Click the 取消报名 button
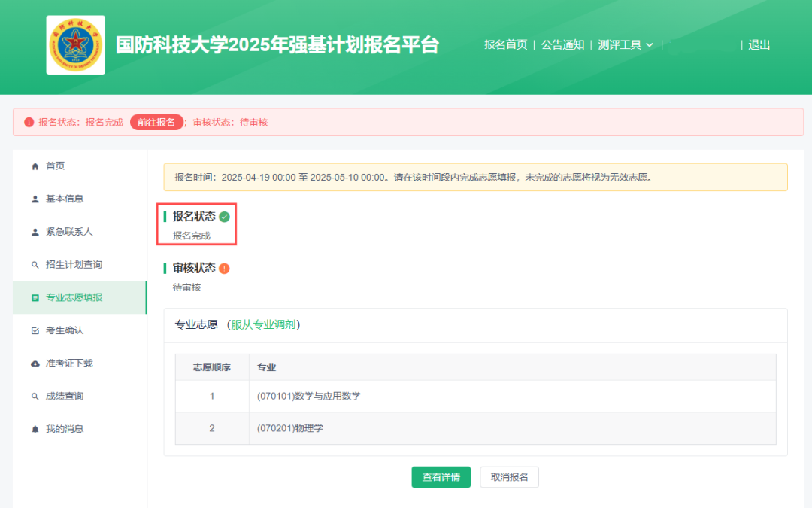Image resolution: width=812 pixels, height=508 pixels. coord(510,477)
